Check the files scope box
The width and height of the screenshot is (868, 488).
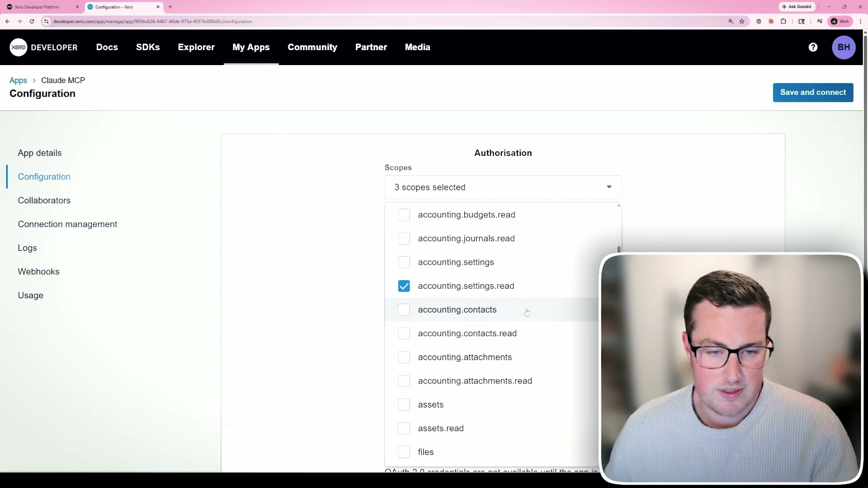pyautogui.click(x=404, y=452)
